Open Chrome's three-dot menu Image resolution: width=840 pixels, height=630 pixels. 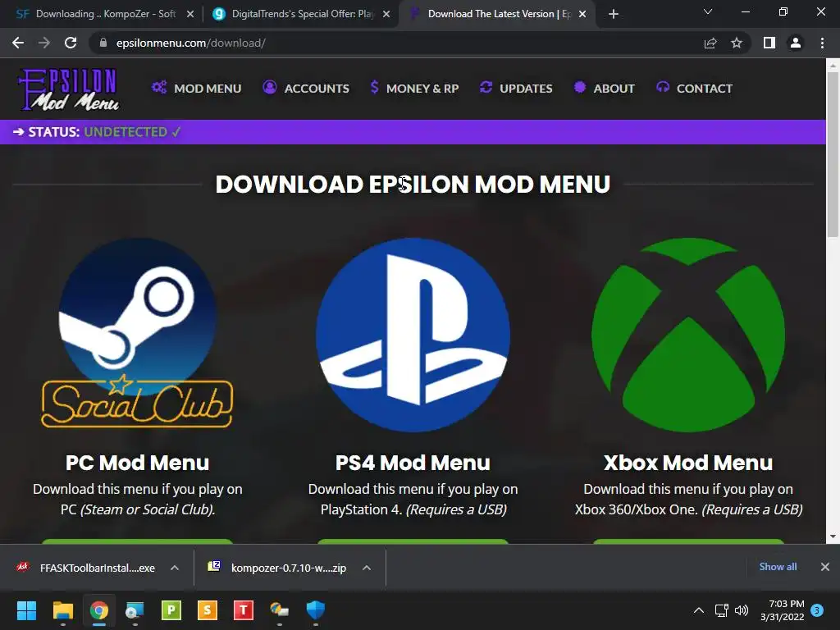tap(822, 43)
